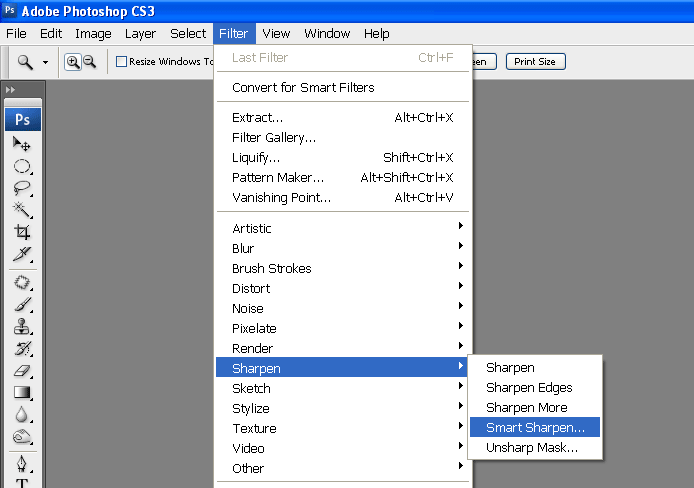694x488 pixels.
Task: Choose Sharpen Edges filter
Action: tap(535, 388)
